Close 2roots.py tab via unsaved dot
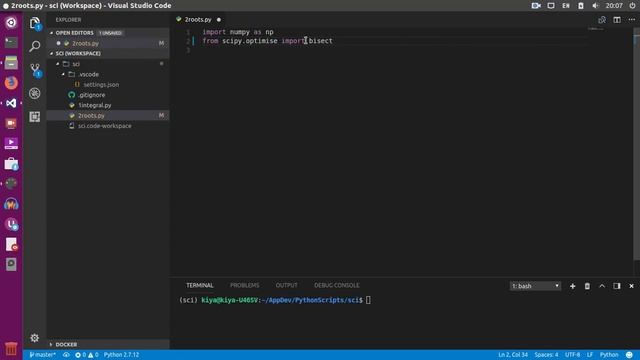Screen dimensions: 640x360 [x=219, y=20]
